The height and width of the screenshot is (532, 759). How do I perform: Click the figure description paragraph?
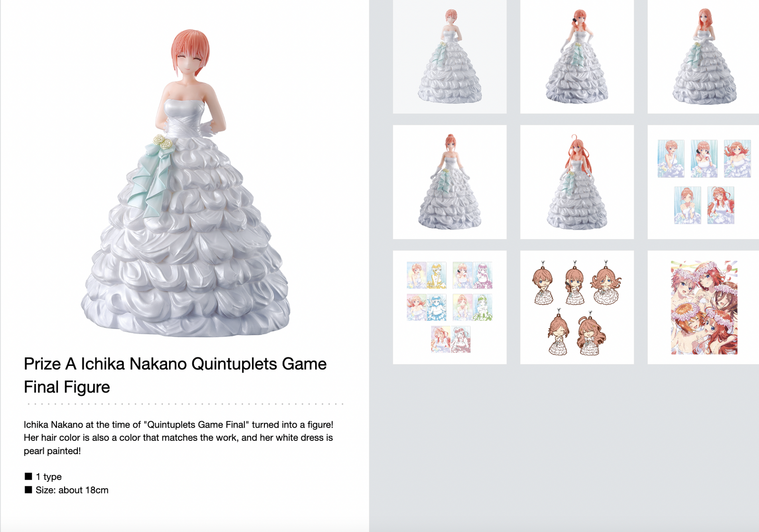point(178,438)
